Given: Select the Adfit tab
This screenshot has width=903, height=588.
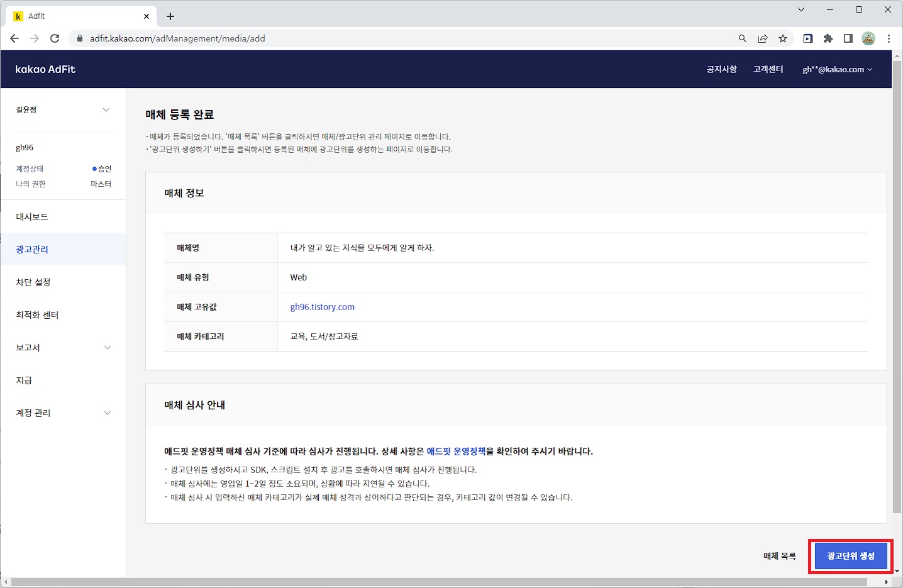Looking at the screenshot, I should click(82, 16).
